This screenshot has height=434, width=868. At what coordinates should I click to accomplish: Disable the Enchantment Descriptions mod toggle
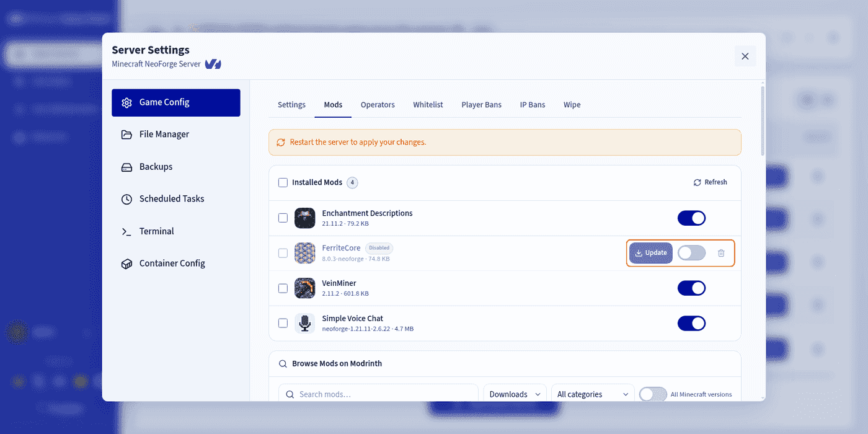click(x=691, y=218)
